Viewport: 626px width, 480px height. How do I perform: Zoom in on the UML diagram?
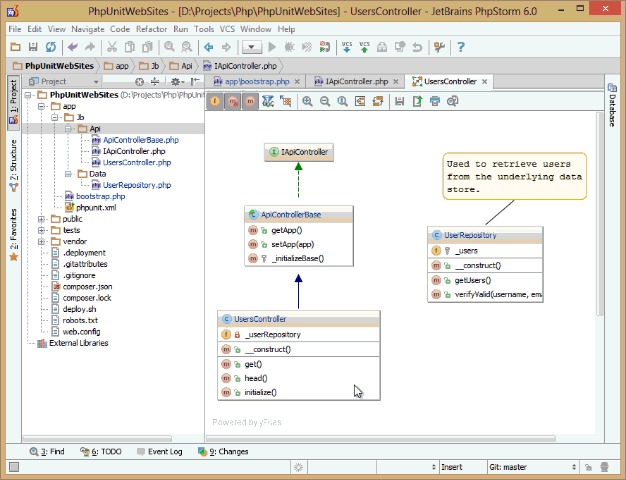pos(307,101)
